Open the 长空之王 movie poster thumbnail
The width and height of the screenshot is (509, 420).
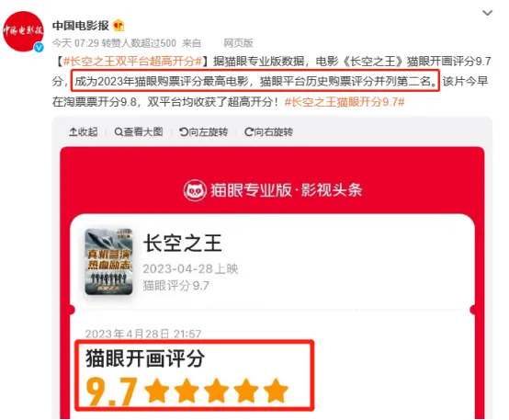click(108, 262)
